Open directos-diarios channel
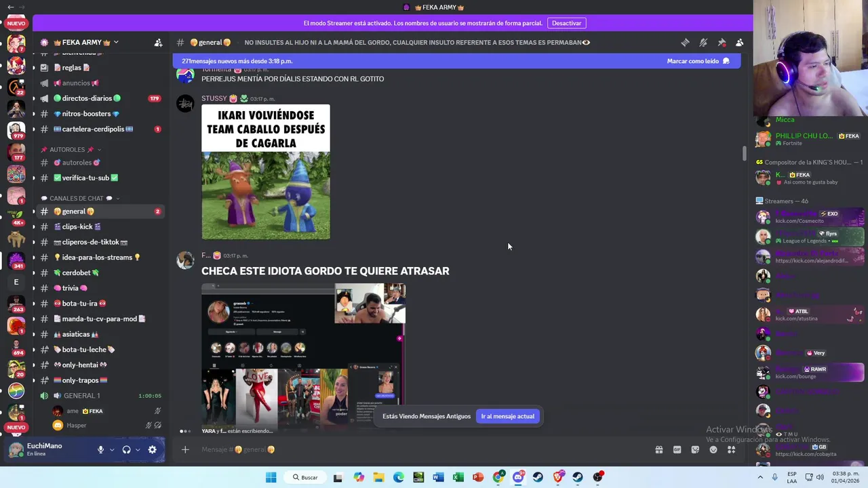Viewport: 868px width, 488px height. (x=100, y=98)
